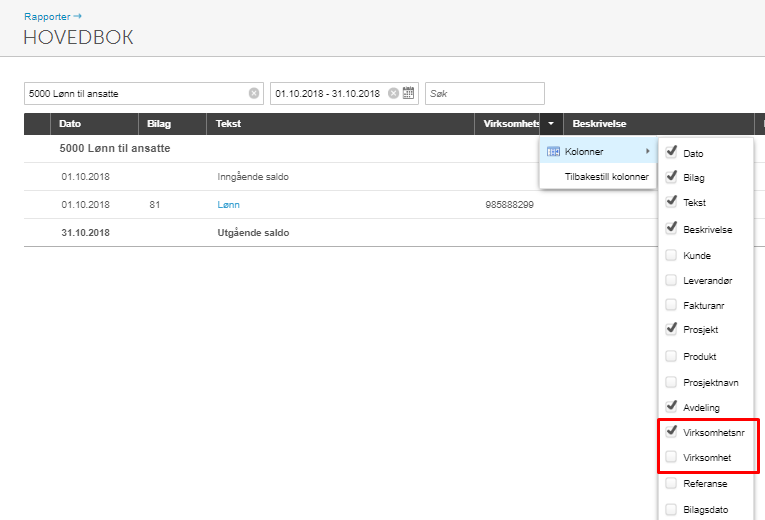Open the calendar date picker
765x520 pixels.
pos(408,93)
